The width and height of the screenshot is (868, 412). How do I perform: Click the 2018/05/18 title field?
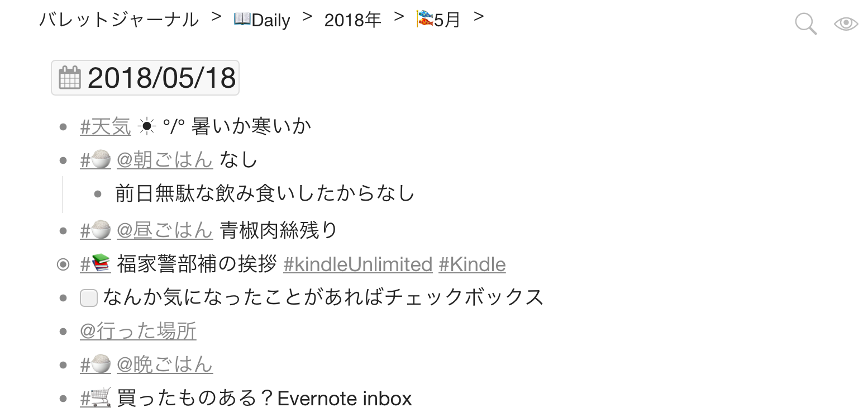pos(145,78)
